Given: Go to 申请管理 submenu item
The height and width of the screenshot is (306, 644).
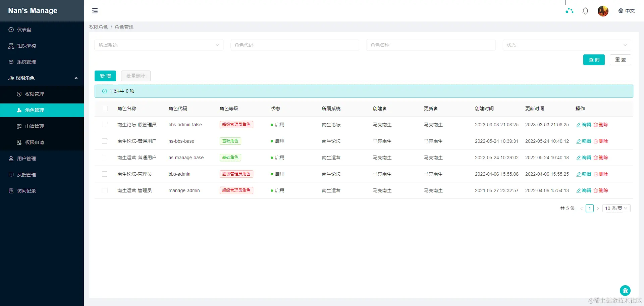Looking at the screenshot, I should [42, 126].
